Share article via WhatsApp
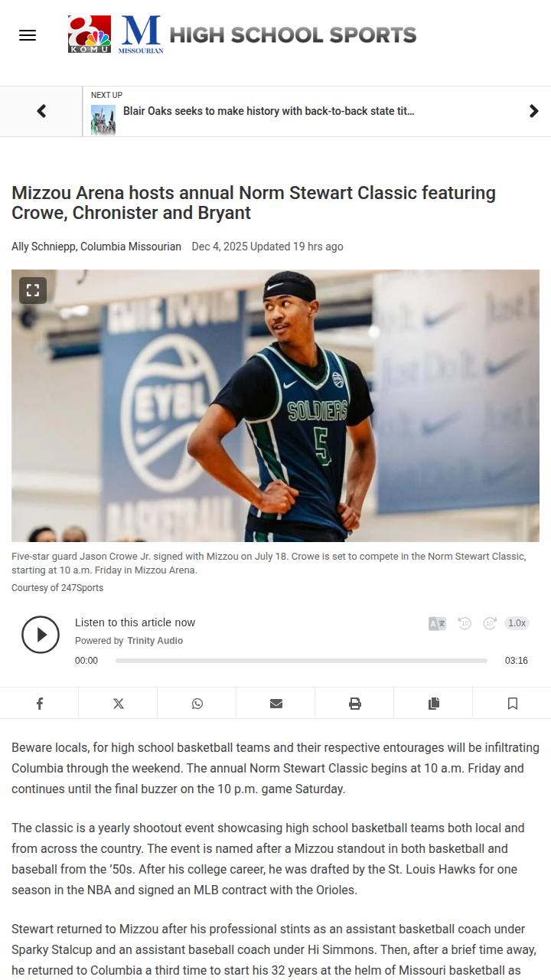The height and width of the screenshot is (980, 551). (x=197, y=703)
